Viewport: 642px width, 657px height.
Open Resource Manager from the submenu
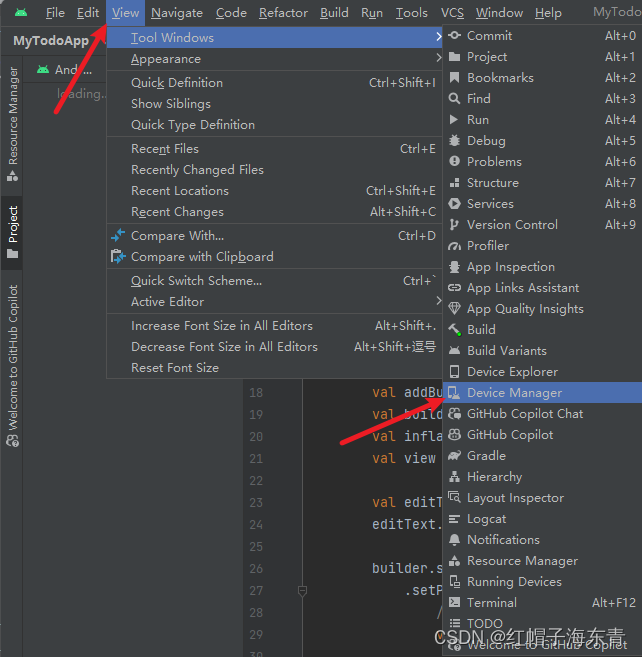coord(542,561)
